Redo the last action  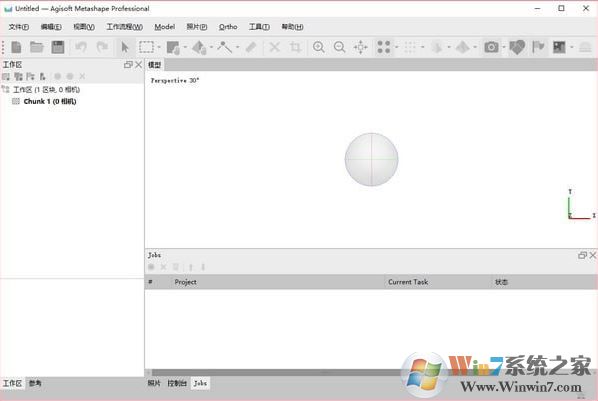[x=102, y=47]
